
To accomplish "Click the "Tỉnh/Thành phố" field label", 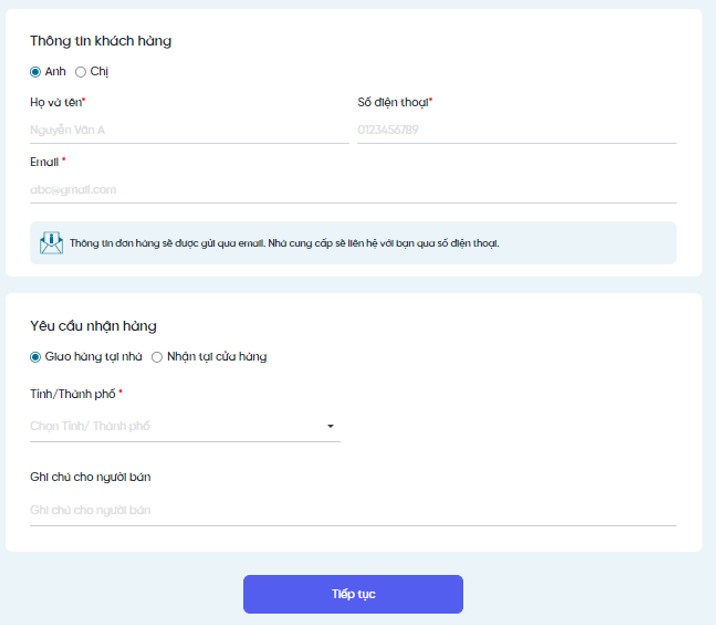I will pyautogui.click(x=73, y=394).
